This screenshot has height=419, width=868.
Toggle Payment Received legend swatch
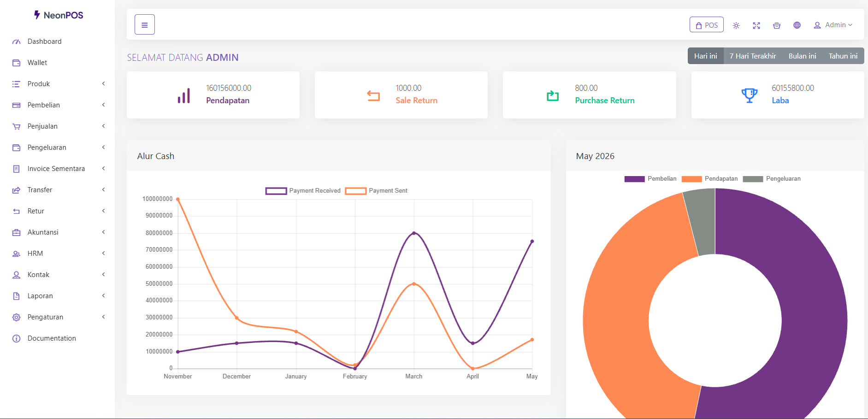(x=276, y=191)
